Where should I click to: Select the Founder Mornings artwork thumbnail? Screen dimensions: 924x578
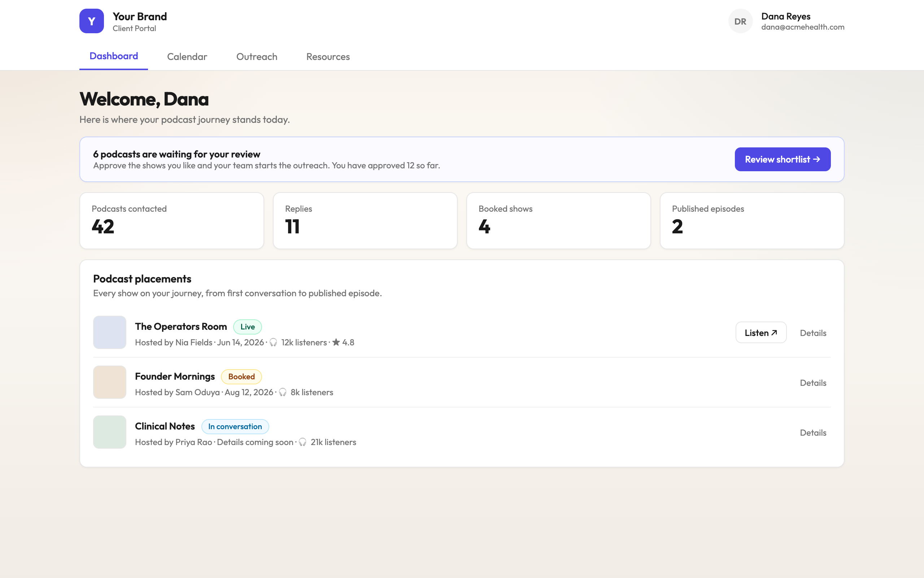point(110,382)
